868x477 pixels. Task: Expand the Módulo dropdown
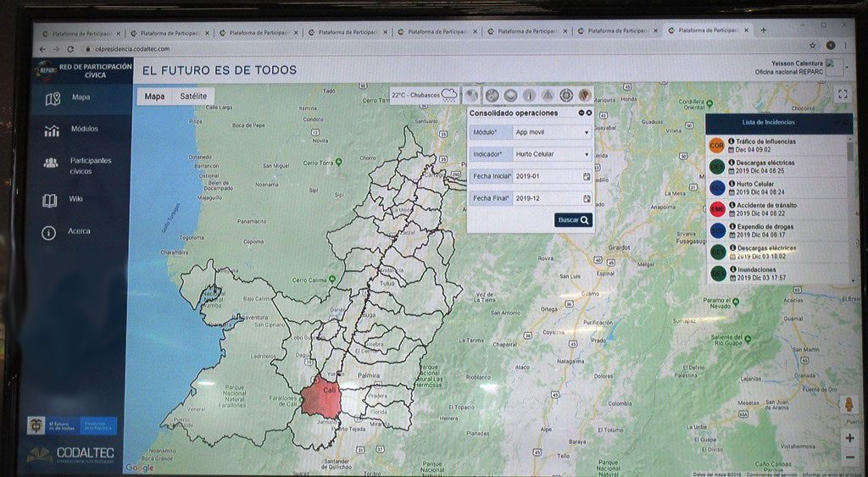click(x=552, y=132)
